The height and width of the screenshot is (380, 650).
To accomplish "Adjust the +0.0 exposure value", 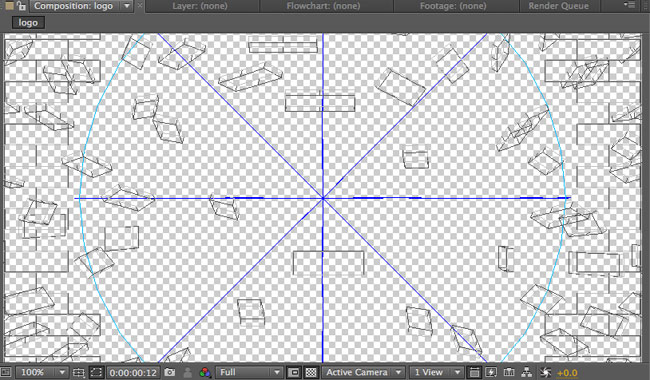I will click(x=567, y=373).
